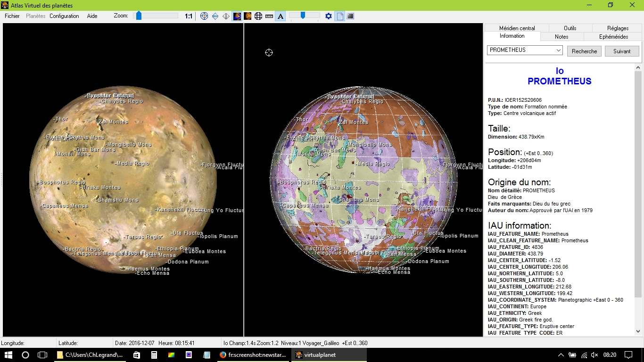Image resolution: width=644 pixels, height=362 pixels.
Task: Click the Mongibello Mons label on the right globe
Action: (x=368, y=145)
